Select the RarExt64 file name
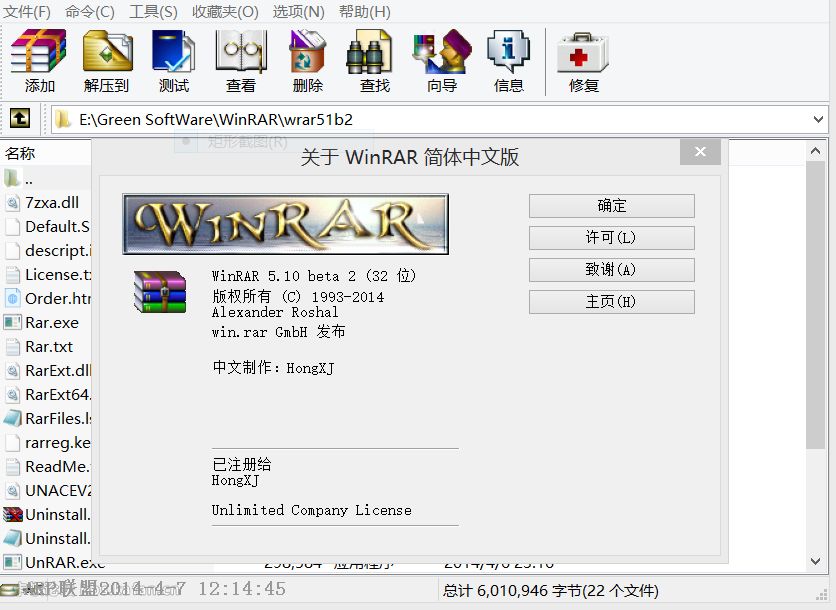 click(x=58, y=395)
